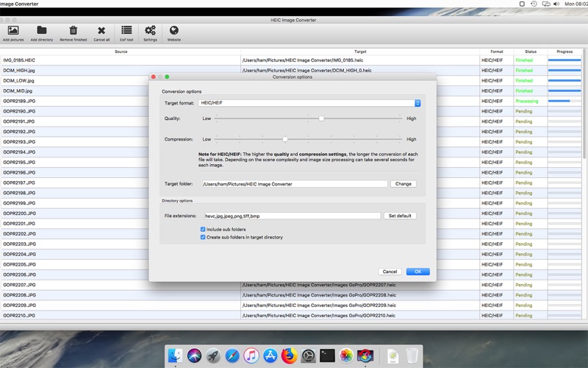Launch Safari from the dock
Image resolution: width=588 pixels, height=368 pixels.
[x=232, y=355]
